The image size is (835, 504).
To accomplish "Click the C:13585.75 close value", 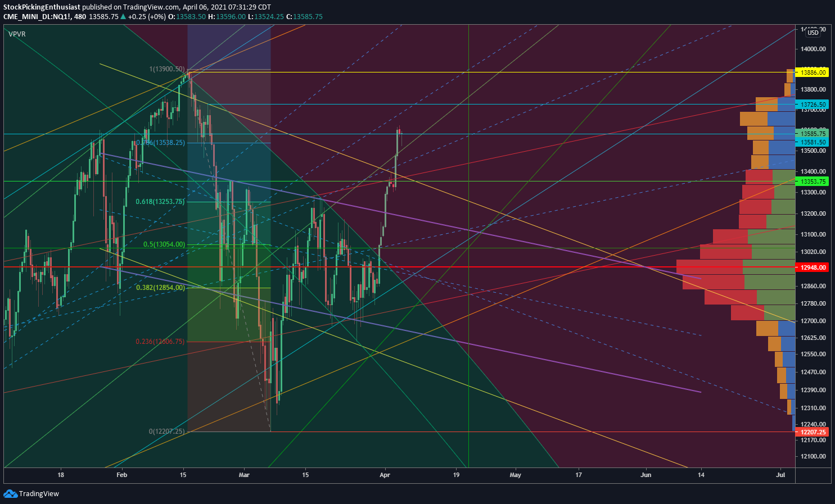I will click(x=304, y=17).
